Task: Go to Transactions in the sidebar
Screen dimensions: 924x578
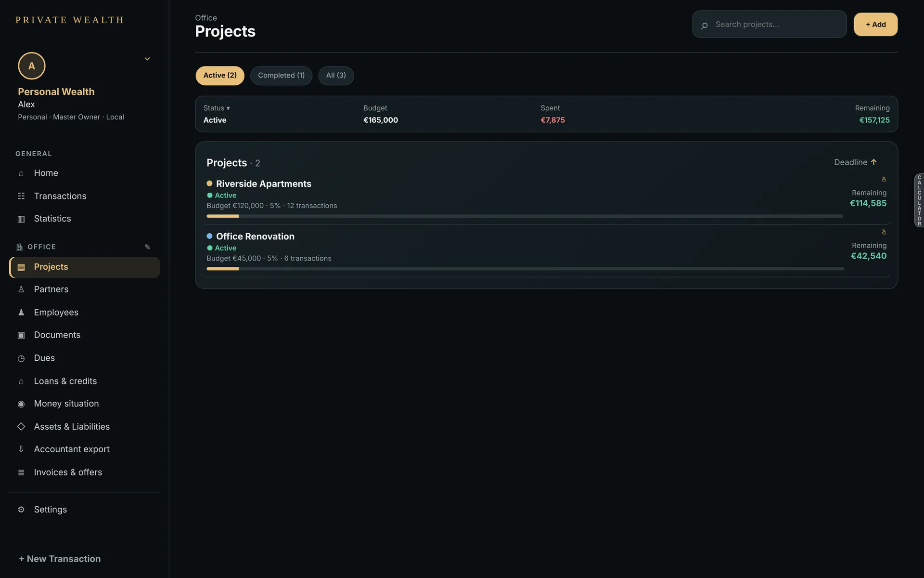Action: click(x=84, y=196)
